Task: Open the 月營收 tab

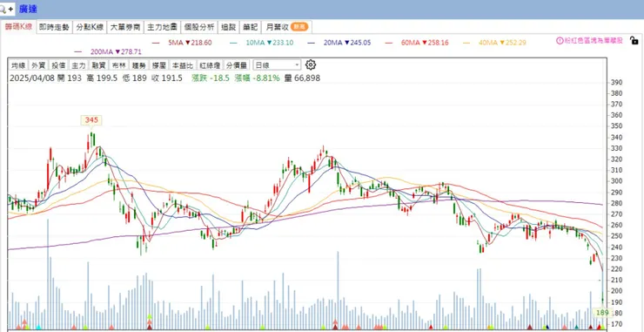Action: [278, 27]
